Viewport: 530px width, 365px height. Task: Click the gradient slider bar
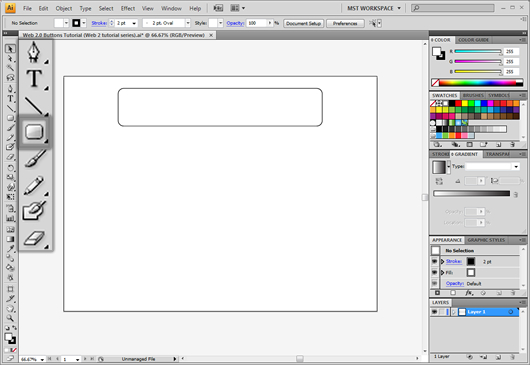tap(472, 193)
